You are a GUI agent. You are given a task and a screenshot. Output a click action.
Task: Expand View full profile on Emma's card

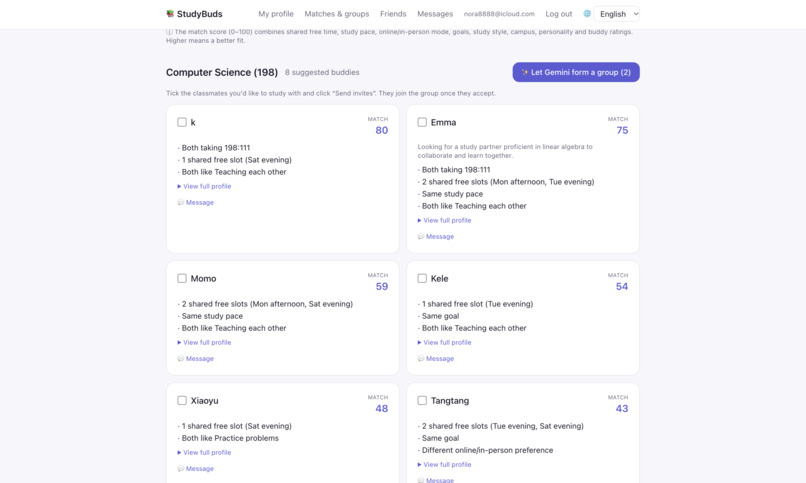pos(444,220)
